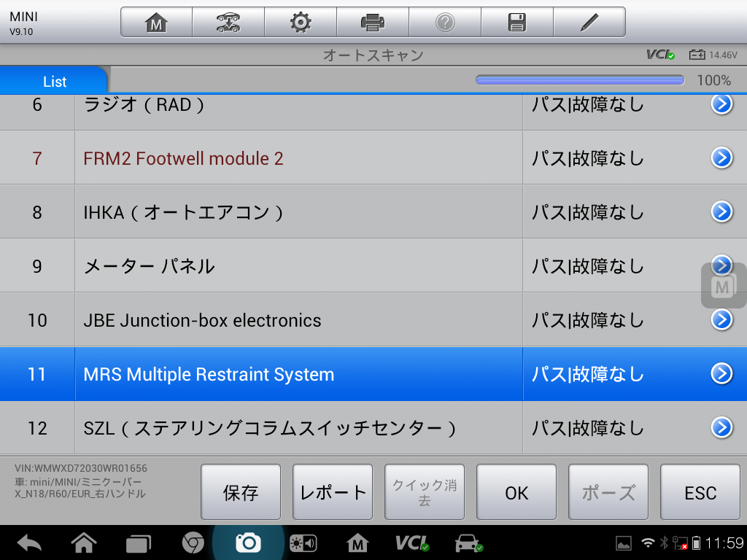
Task: Click the ポーズ pause button
Action: pyautogui.click(x=608, y=492)
